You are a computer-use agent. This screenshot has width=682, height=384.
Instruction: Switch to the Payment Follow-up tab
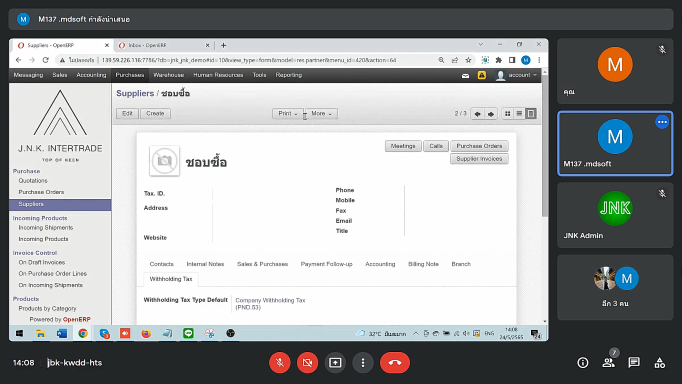tap(327, 264)
